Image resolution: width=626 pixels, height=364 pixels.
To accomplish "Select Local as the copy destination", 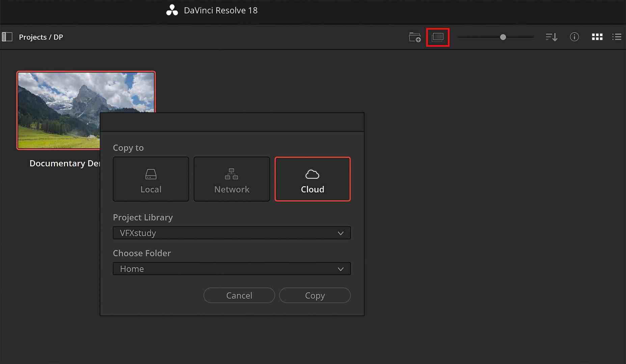I will (151, 179).
